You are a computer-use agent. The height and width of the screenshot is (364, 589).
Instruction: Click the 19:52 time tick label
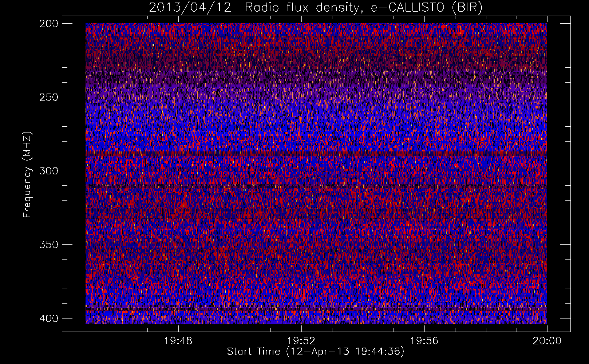pos(301,341)
